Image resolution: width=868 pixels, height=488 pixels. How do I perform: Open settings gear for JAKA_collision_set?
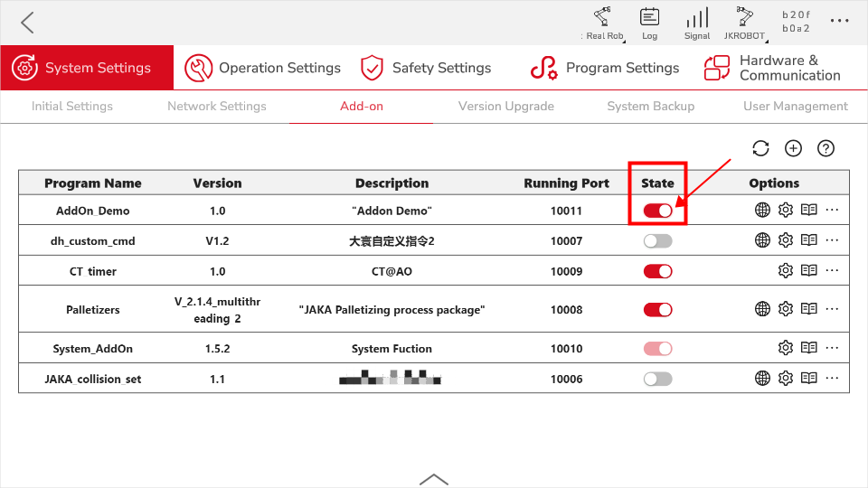[786, 378]
